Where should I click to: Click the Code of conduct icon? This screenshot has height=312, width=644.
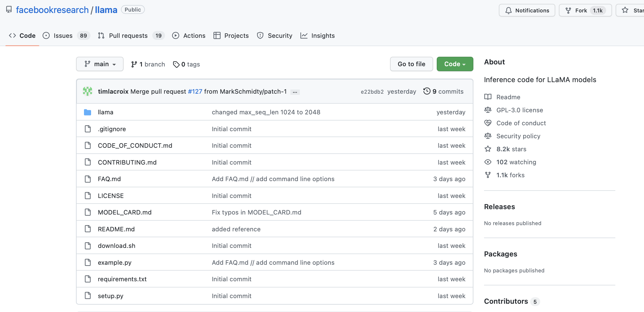(x=488, y=123)
